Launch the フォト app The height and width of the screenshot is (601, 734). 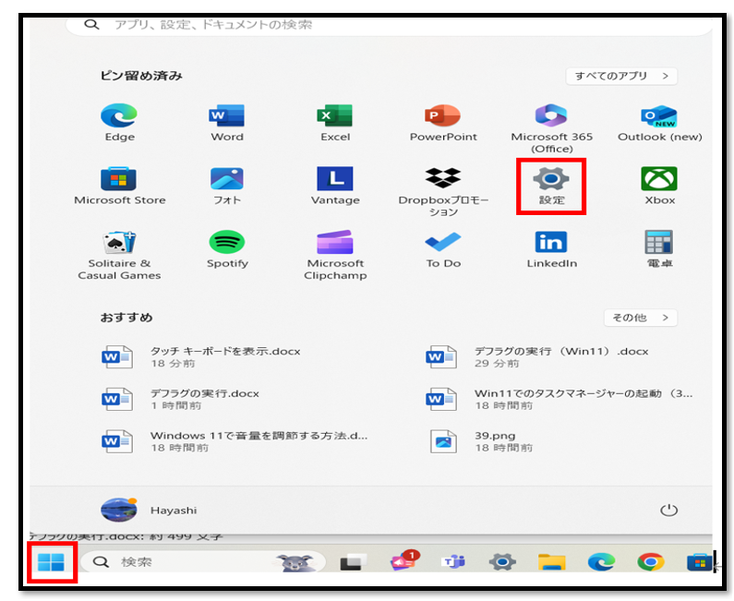[227, 186]
